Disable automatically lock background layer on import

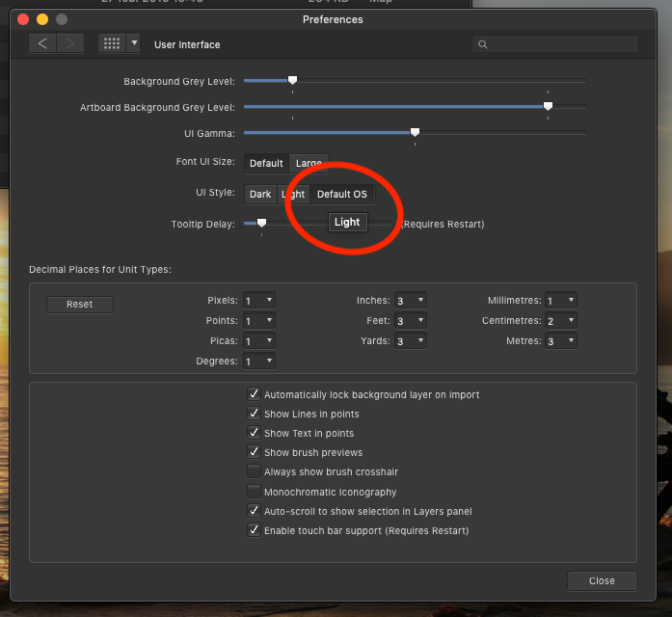point(255,394)
